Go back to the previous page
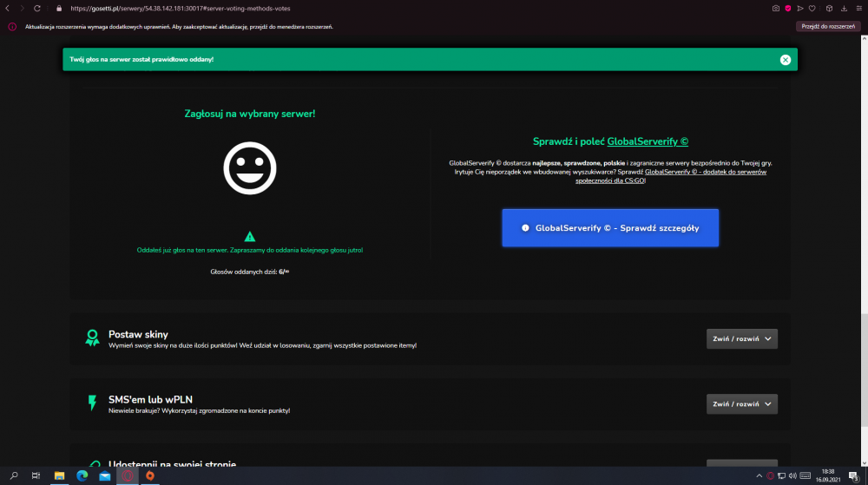This screenshot has height=485, width=868. 7,9
